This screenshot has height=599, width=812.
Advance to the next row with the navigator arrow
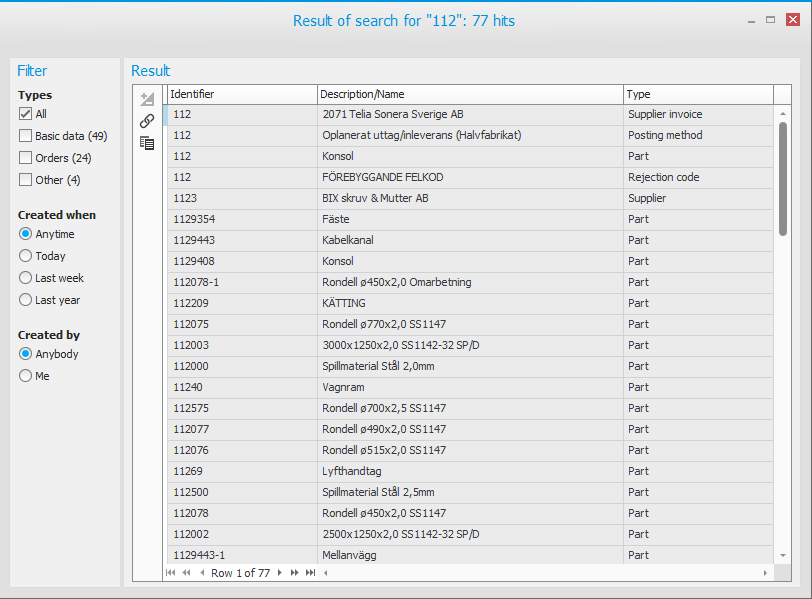[x=280, y=573]
